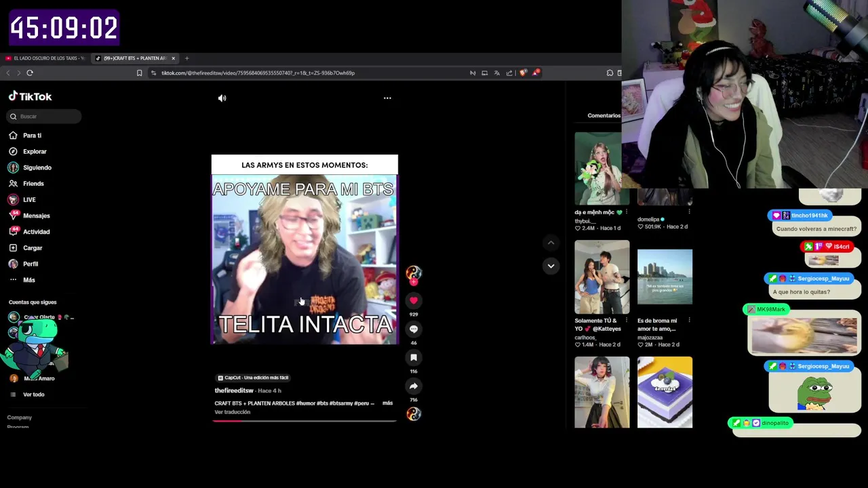
Task: Click dinopalito chat username
Action: pos(775,423)
